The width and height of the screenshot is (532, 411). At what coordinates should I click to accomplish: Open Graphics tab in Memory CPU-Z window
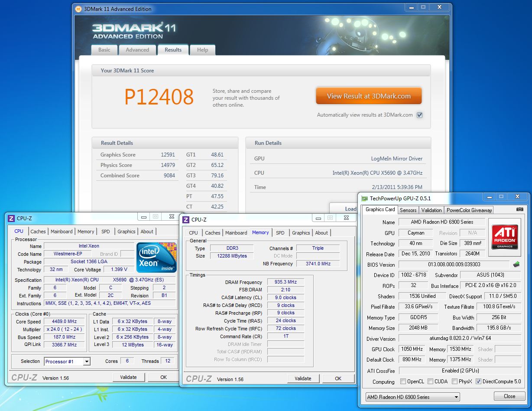point(301,233)
